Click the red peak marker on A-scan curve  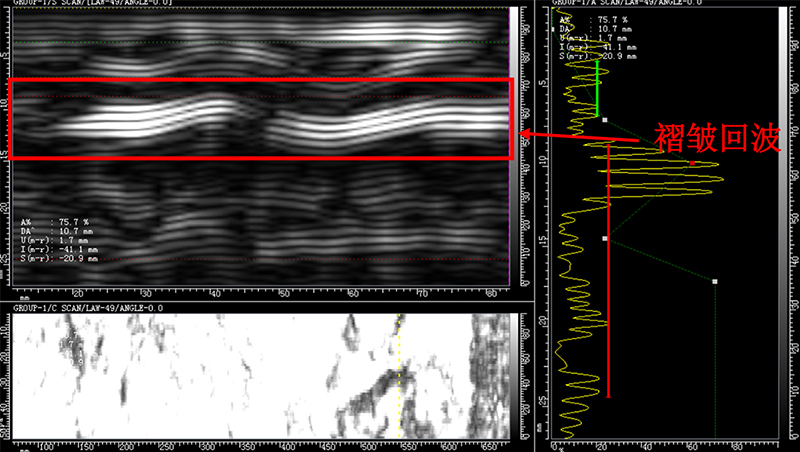692,163
